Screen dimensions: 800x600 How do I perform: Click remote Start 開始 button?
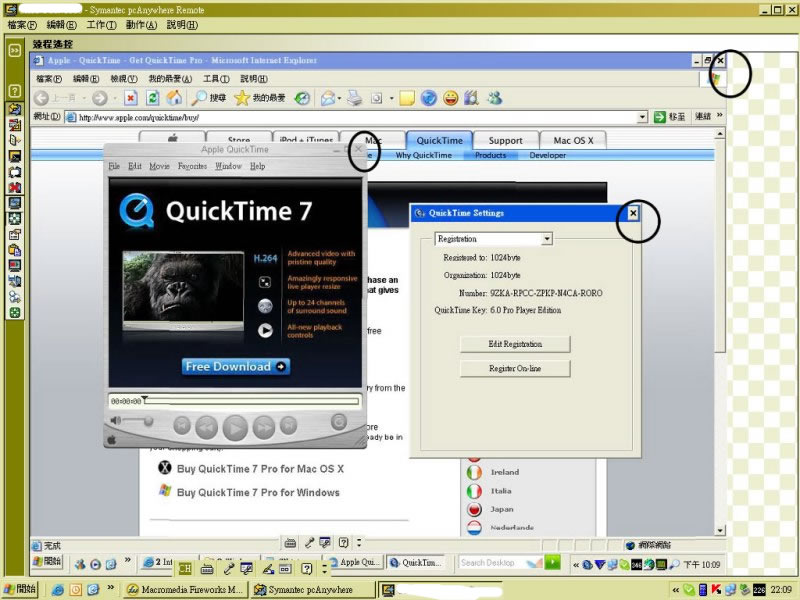point(47,561)
